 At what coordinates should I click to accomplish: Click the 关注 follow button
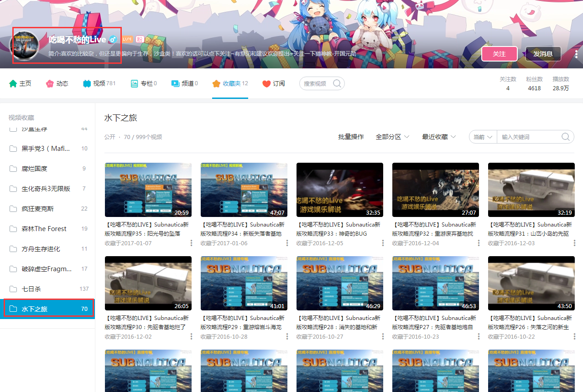pos(499,53)
